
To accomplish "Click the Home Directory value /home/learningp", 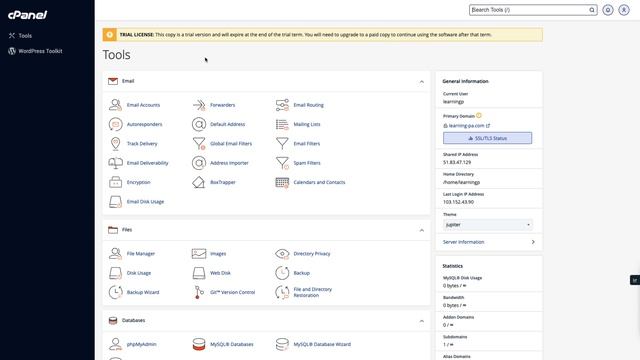I will (x=462, y=182).
